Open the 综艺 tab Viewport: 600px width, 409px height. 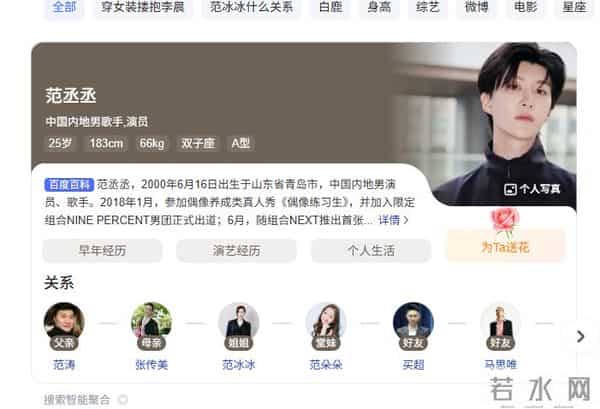point(428,8)
